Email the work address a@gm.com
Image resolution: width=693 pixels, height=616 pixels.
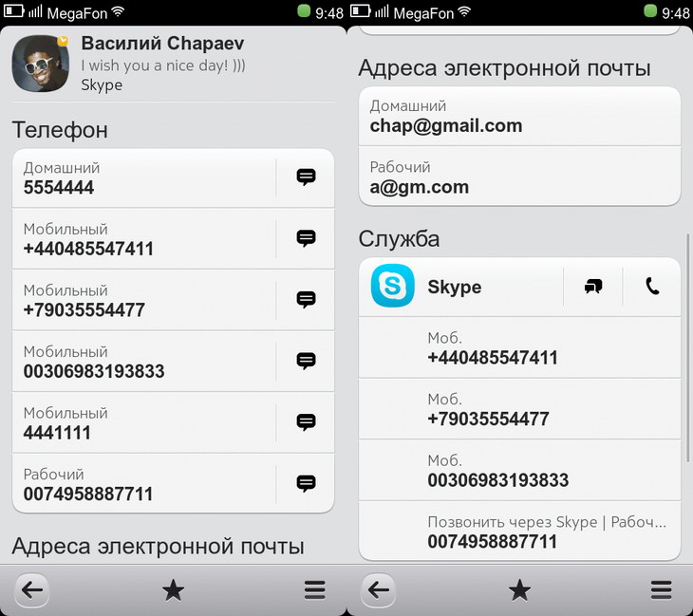pos(520,177)
